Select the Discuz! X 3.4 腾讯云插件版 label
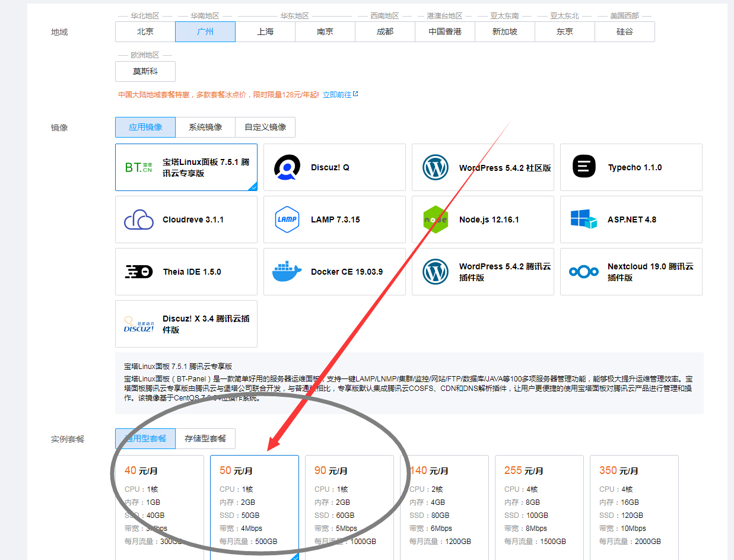 (x=206, y=324)
